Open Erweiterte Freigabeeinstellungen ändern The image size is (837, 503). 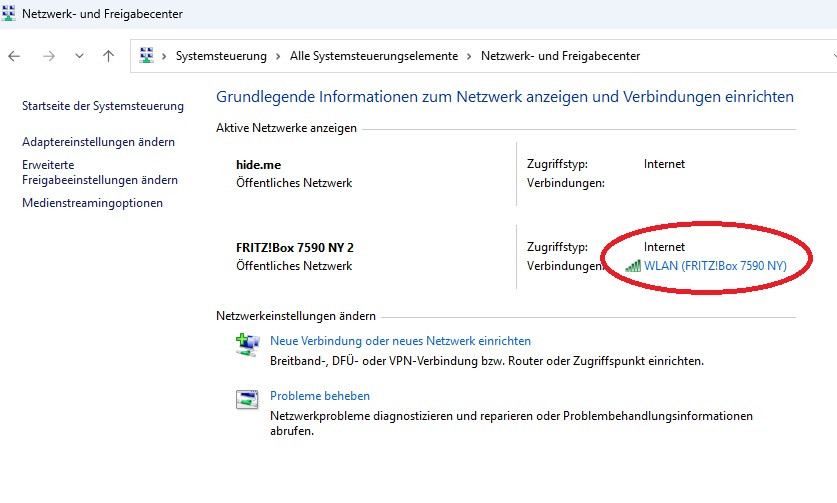(100, 172)
